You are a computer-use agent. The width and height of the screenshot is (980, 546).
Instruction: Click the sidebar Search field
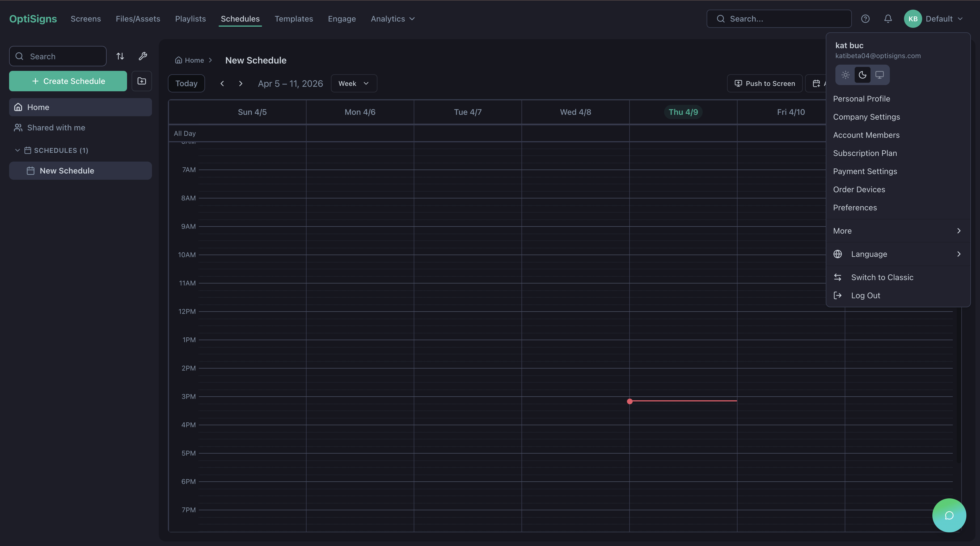58,56
